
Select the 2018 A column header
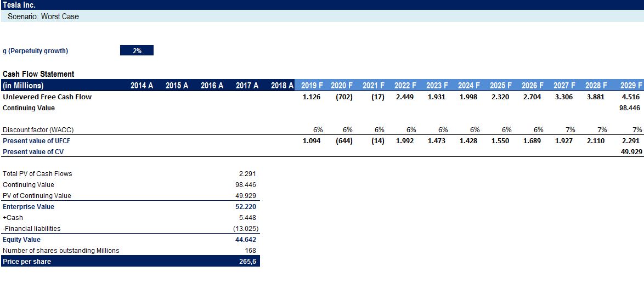pos(282,86)
